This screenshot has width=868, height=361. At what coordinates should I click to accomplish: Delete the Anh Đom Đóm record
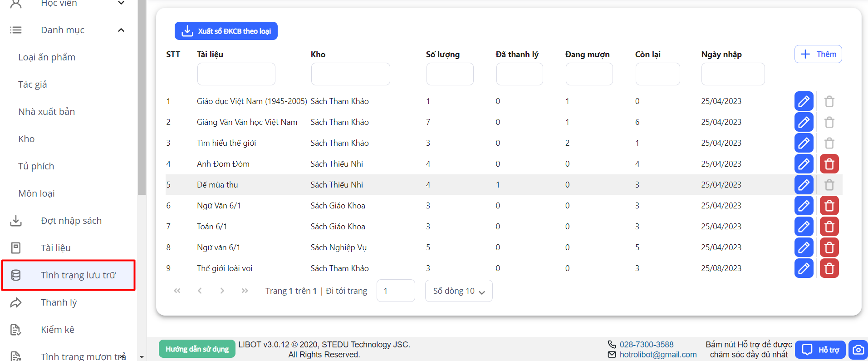829,164
